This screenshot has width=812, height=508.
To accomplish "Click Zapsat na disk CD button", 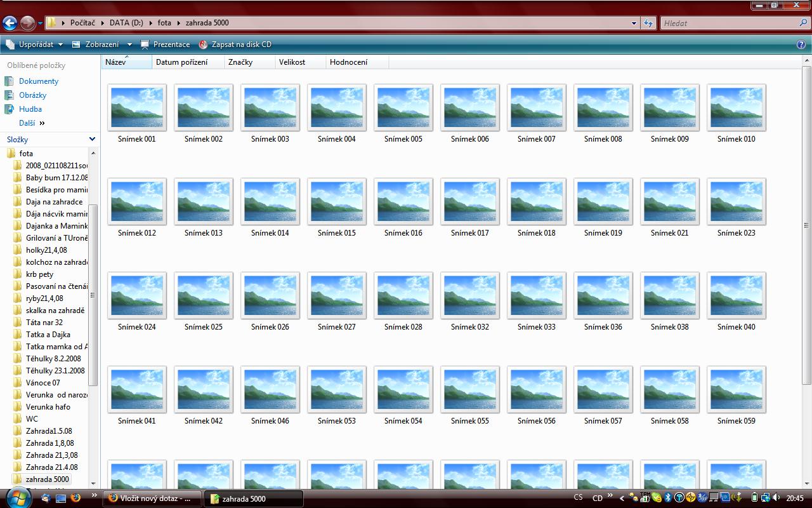I will [x=235, y=44].
